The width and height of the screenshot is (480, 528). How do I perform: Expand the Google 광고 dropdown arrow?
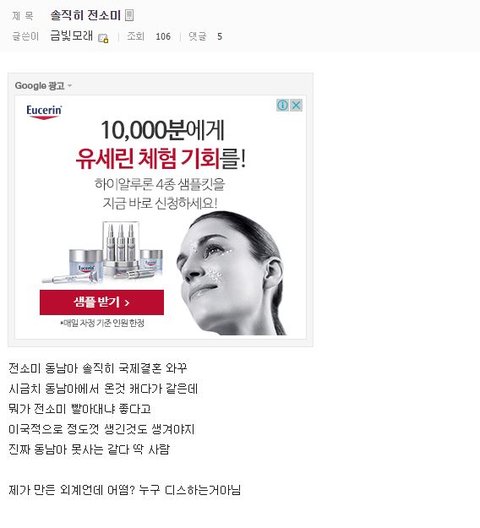coord(70,86)
